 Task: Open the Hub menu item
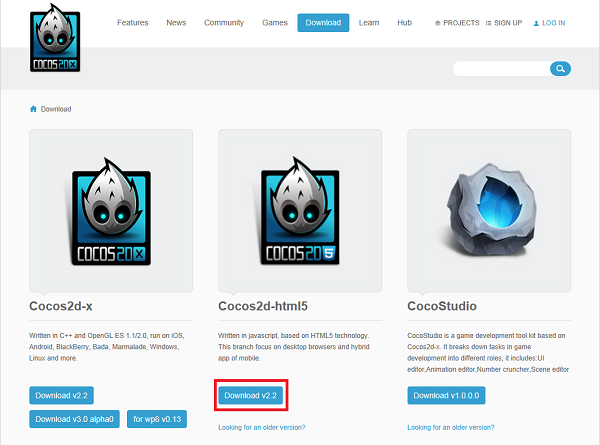point(404,23)
